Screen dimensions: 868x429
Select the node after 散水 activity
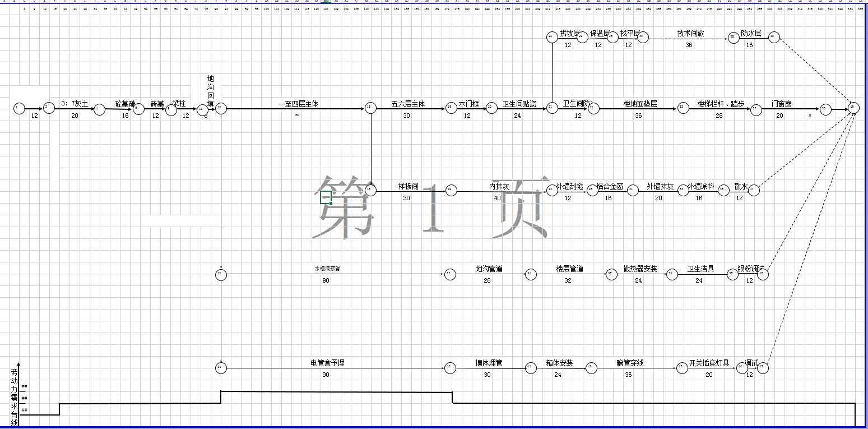754,190
